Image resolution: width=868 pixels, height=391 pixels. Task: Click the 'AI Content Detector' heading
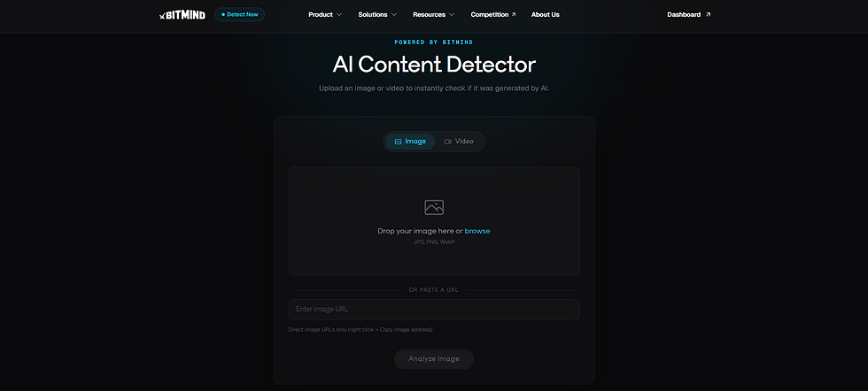coord(434,65)
